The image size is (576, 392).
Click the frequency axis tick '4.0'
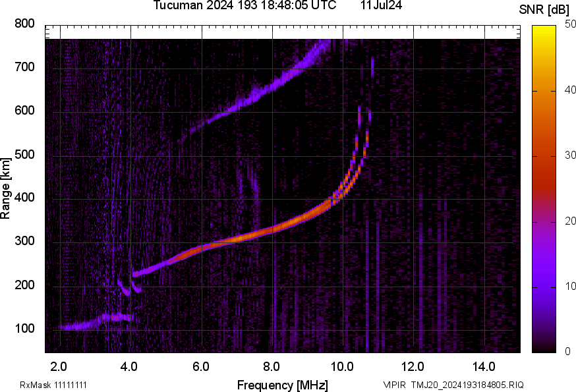pyautogui.click(x=129, y=367)
